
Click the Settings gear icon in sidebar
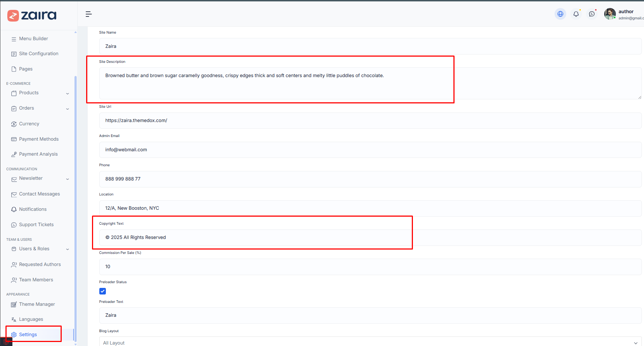coord(14,335)
